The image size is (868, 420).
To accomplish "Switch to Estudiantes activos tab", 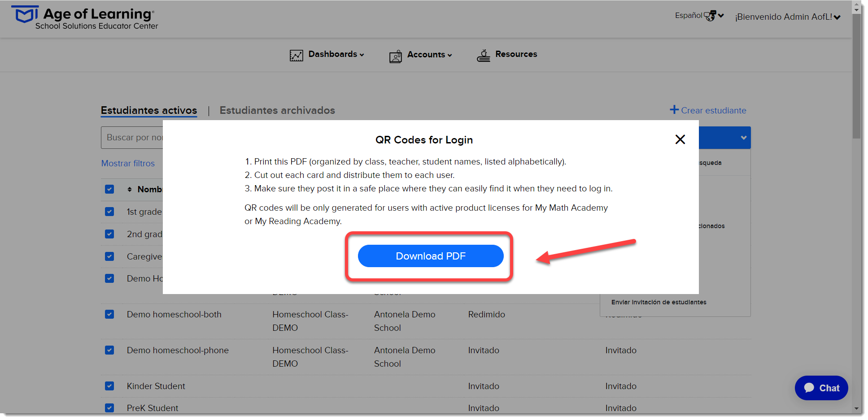I will [x=149, y=110].
